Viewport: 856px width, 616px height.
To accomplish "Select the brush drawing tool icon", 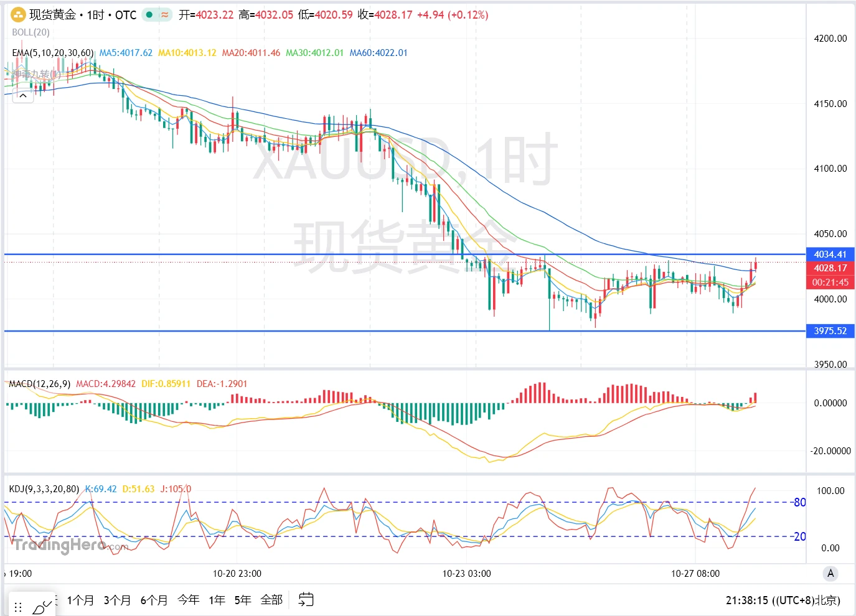I will coord(42,606).
